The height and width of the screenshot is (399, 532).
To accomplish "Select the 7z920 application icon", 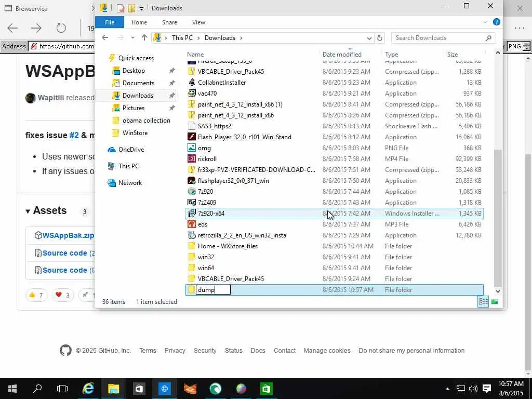I will 192,191.
